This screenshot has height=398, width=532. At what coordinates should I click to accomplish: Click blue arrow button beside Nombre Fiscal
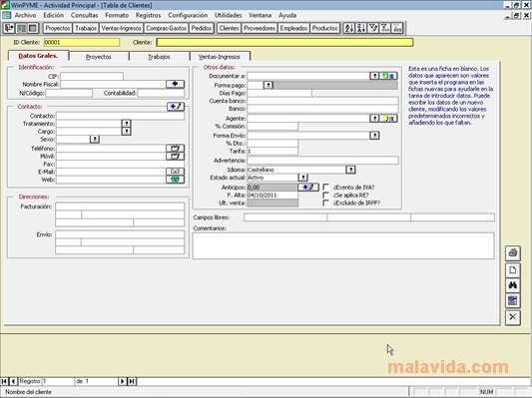tap(175, 84)
